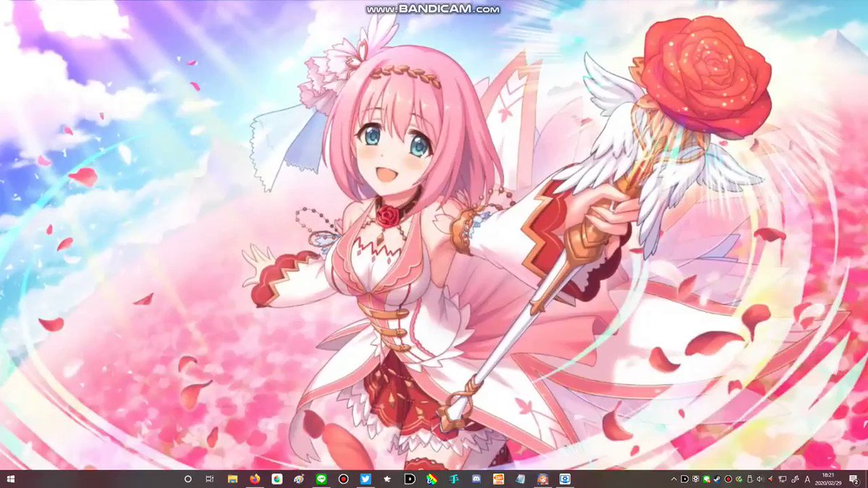Open Task View from taskbar
The height and width of the screenshot is (488, 868).
[x=209, y=479]
